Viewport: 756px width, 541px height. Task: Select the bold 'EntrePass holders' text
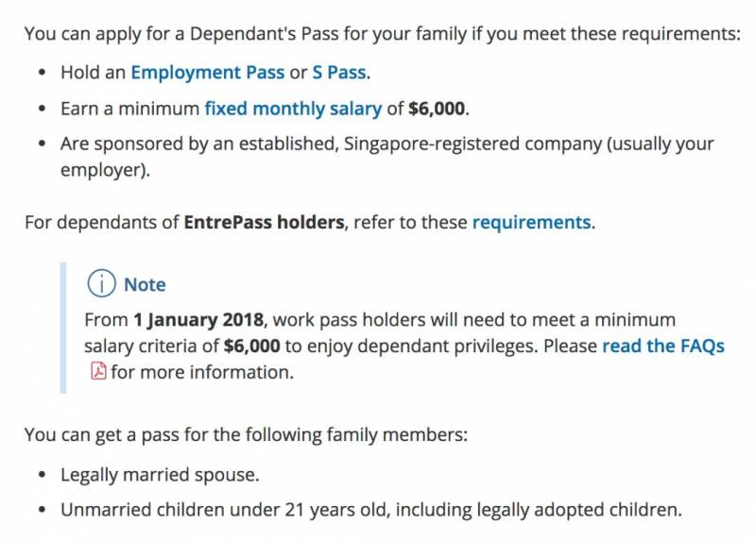264,223
